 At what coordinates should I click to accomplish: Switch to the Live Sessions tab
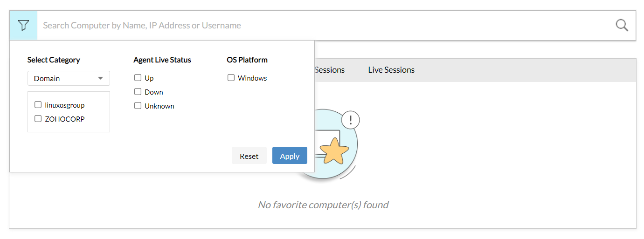(x=391, y=70)
